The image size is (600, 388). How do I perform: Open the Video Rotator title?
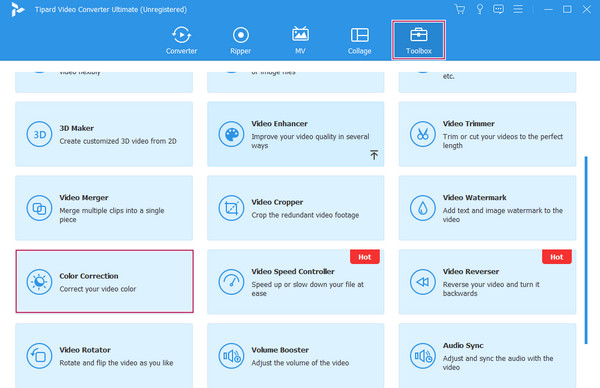(85, 350)
